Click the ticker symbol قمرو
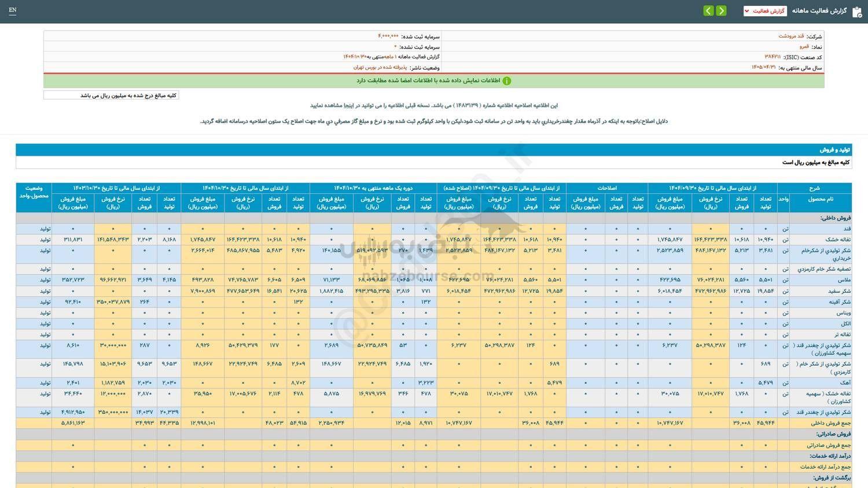868x488 pixels. pos(804,46)
